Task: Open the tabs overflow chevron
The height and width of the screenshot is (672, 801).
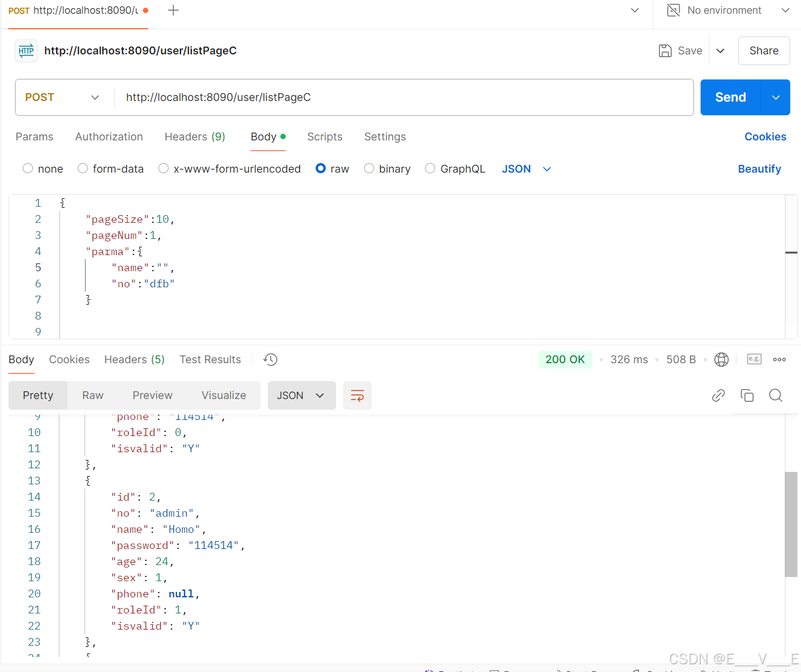Action: pyautogui.click(x=635, y=10)
